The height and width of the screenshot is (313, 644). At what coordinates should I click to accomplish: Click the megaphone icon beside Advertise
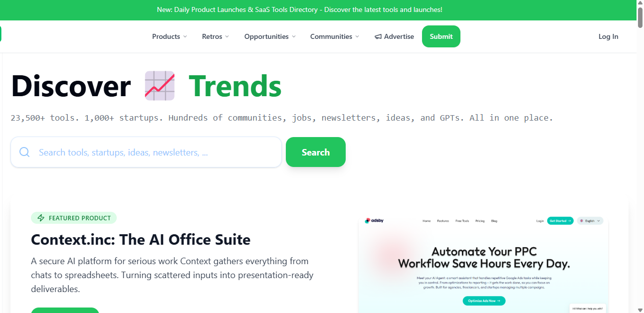point(378,37)
